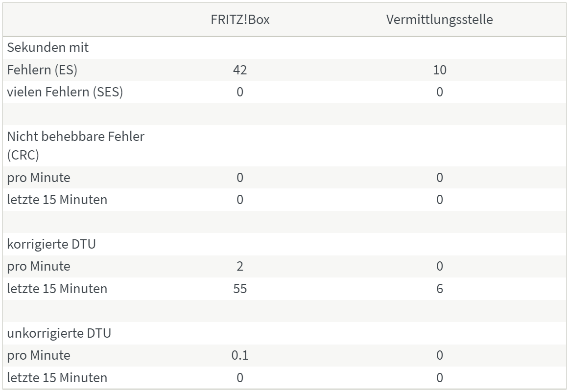Select the Vermittlungsstelle ES value 10
The height and width of the screenshot is (392, 569).
coord(440,70)
